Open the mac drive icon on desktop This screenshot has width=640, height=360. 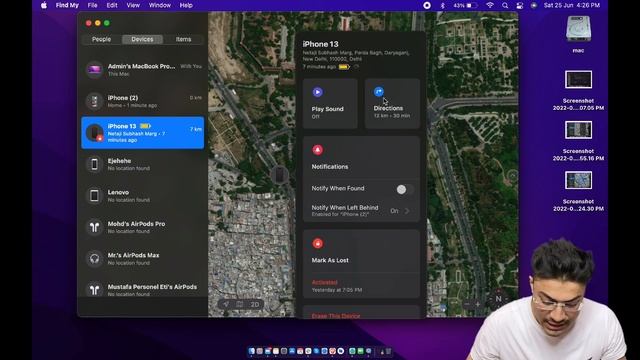click(x=578, y=29)
